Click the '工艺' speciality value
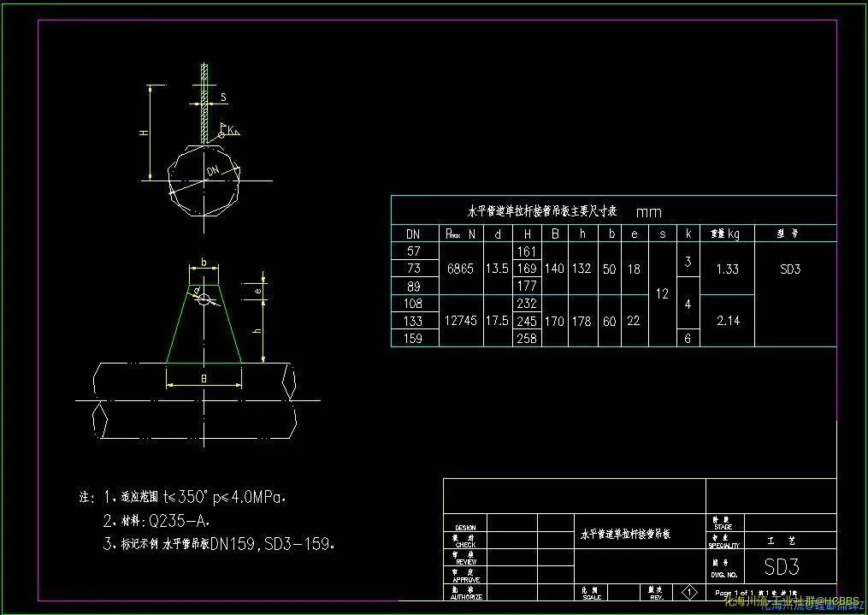 tap(782, 541)
